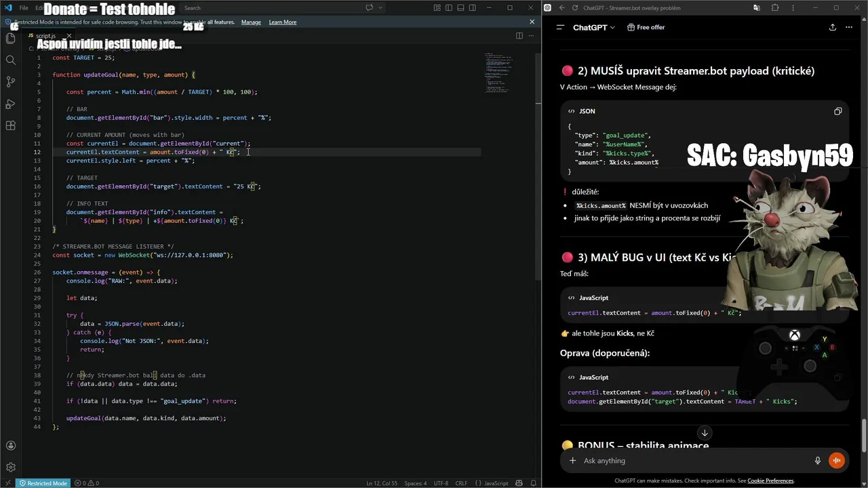The width and height of the screenshot is (868, 488).
Task: Open the Cookie Preferences link
Action: (770, 481)
